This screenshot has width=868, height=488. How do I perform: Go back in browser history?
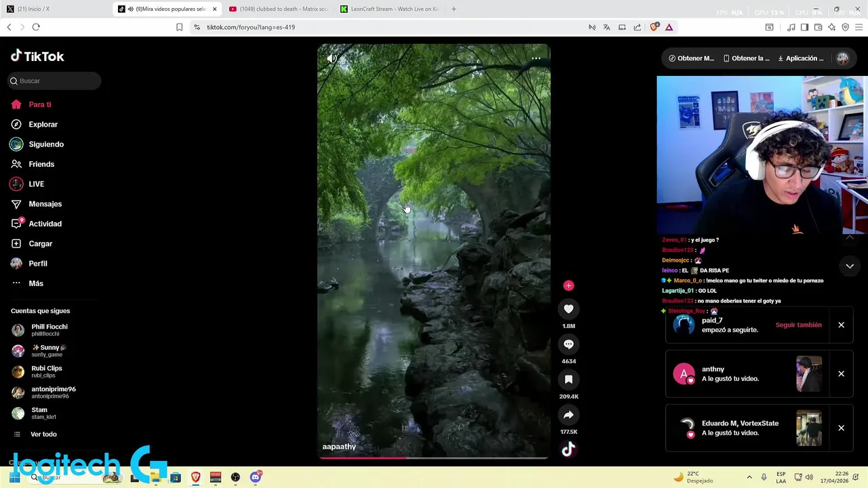(x=9, y=27)
